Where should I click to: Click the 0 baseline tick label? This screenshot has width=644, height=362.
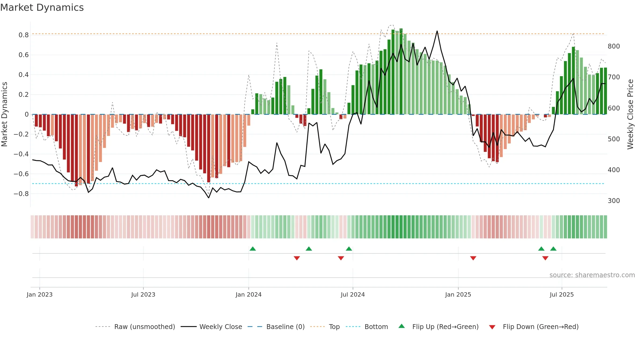[27, 114]
